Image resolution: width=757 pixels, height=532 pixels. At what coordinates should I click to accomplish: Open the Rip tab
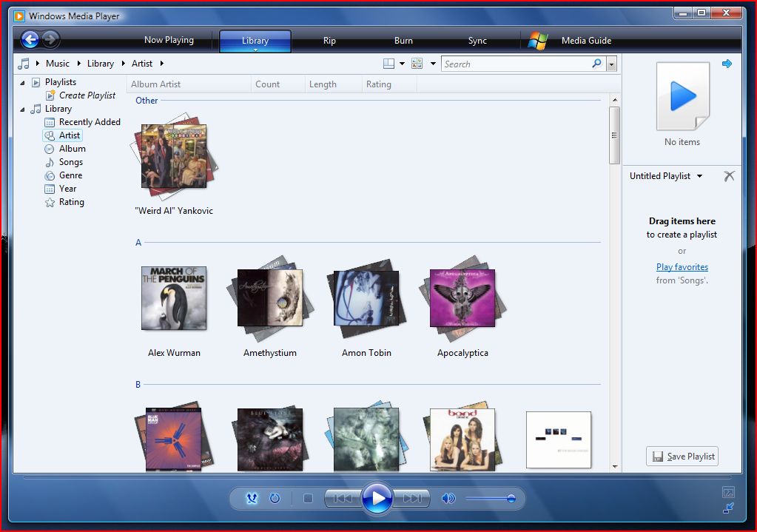coord(329,41)
